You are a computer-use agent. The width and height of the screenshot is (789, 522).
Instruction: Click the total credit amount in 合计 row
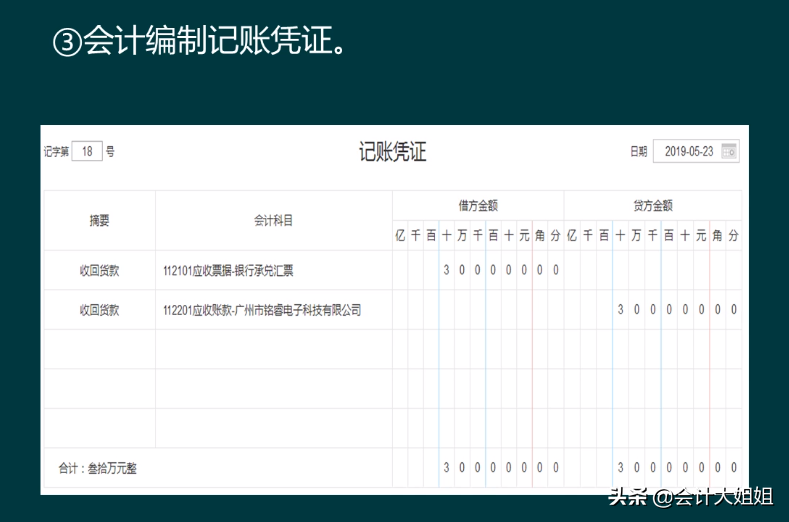pos(653,468)
